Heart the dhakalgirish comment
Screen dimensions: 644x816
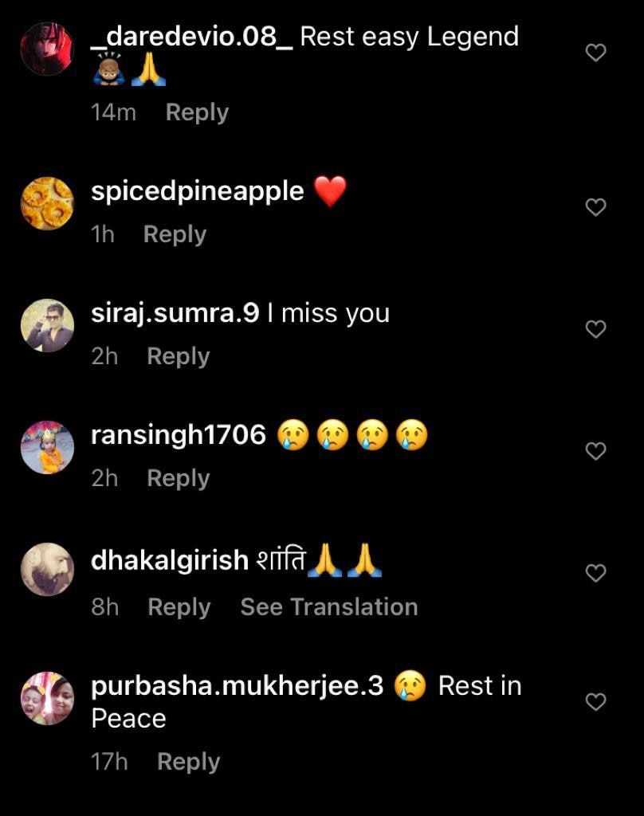(x=595, y=573)
